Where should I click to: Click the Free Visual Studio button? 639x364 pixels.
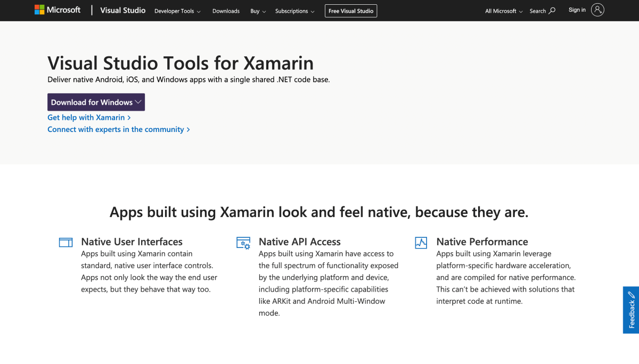tap(350, 11)
